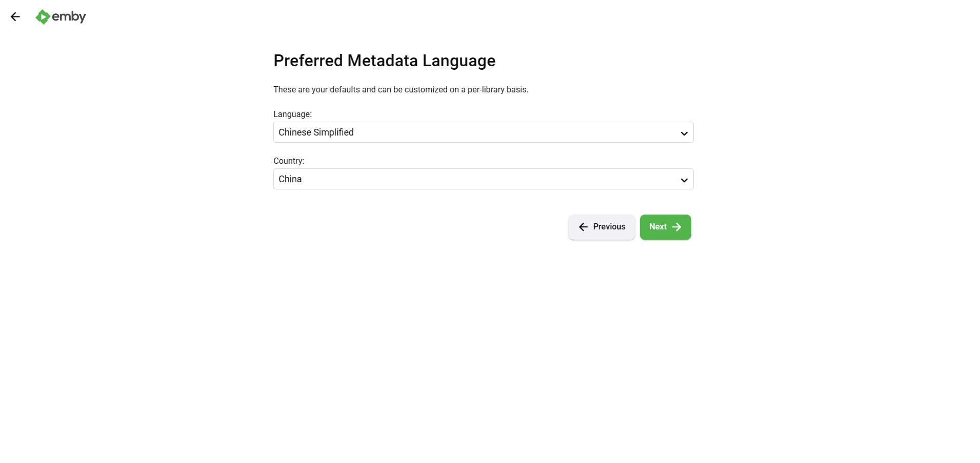Click the right arrow icon inside Next

click(x=677, y=227)
